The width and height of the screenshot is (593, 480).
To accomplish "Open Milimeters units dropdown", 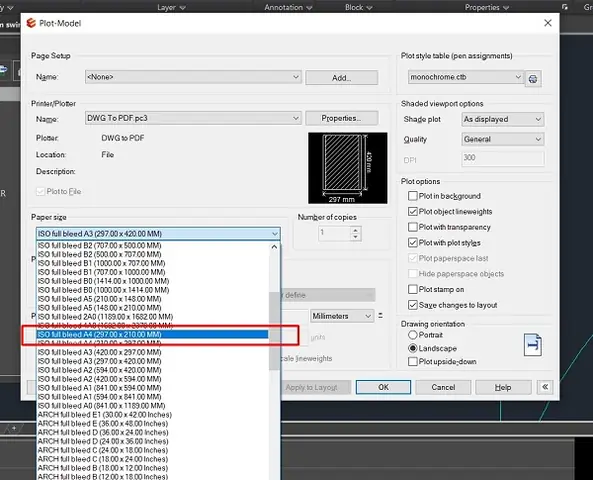I will [342, 316].
